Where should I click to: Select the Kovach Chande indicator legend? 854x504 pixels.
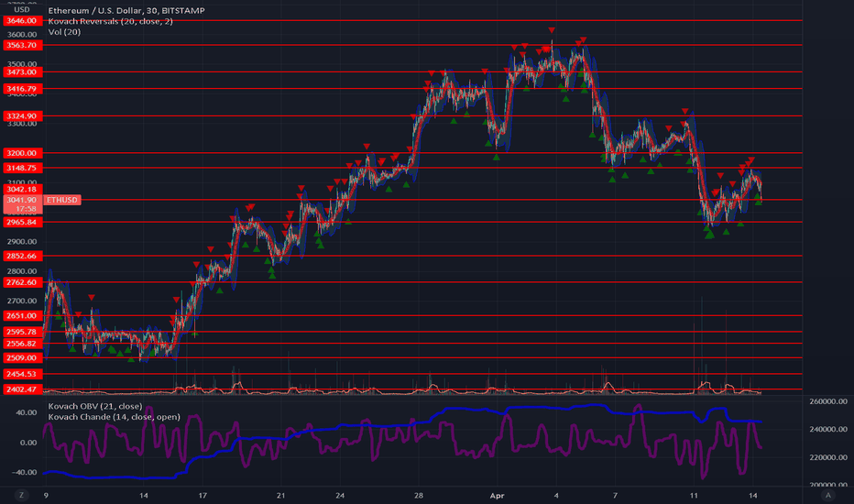click(x=114, y=417)
